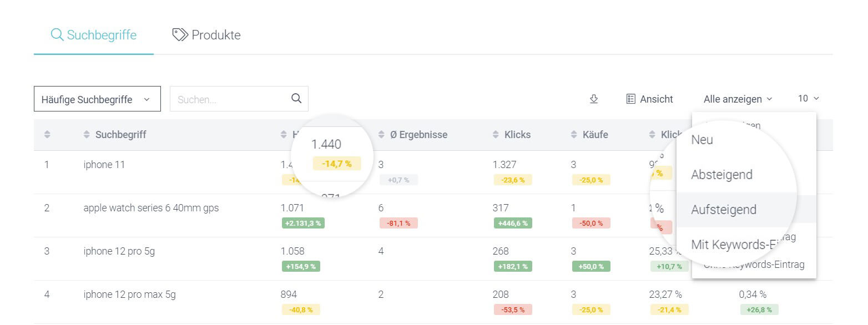This screenshot has width=868, height=325.
Task: Select Ohne Keywords-Eintrag filter
Action: [753, 265]
